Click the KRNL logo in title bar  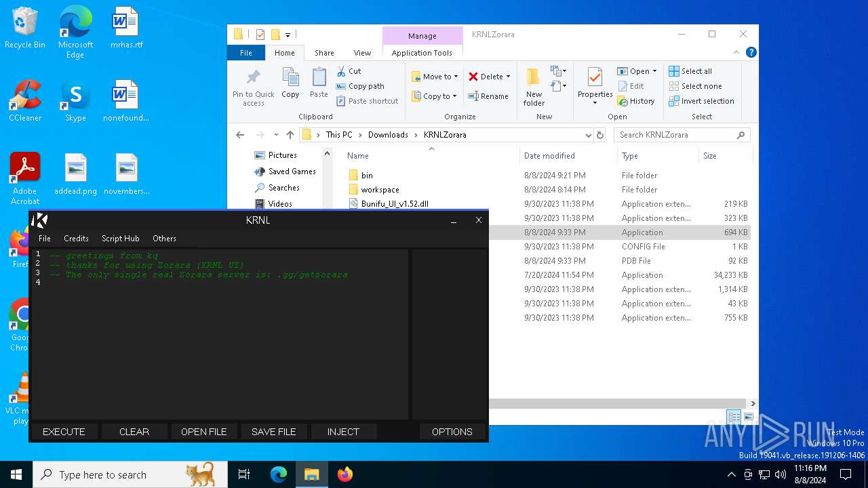pos(39,220)
